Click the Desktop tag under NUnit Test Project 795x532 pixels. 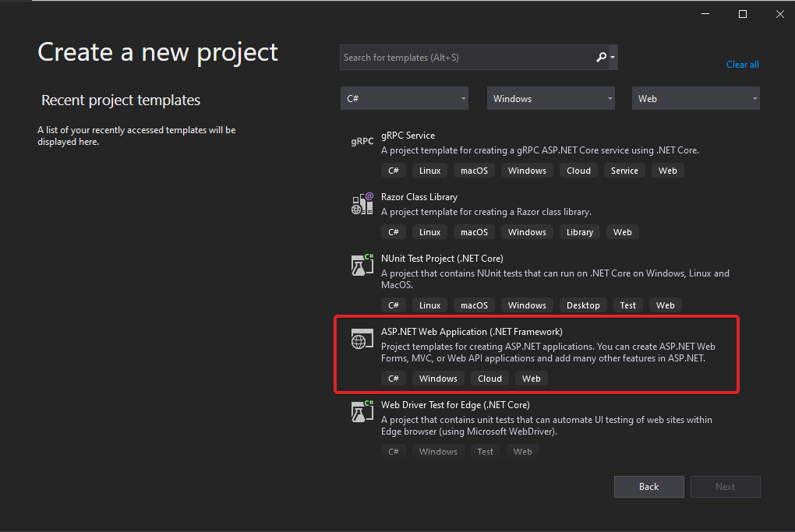582,305
